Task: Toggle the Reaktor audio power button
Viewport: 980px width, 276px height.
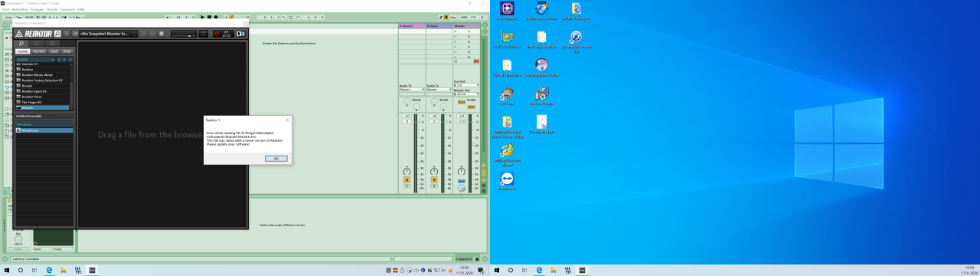Action: (217, 34)
